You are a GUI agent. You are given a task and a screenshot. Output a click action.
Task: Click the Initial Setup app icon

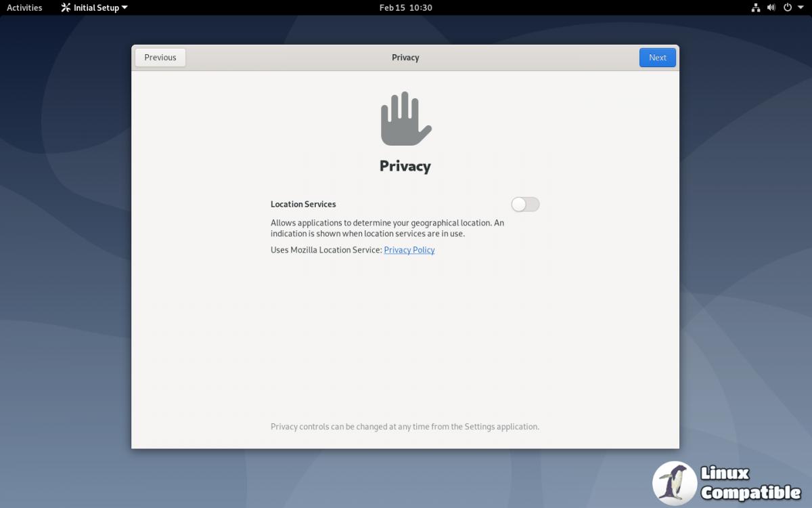pyautogui.click(x=66, y=7)
